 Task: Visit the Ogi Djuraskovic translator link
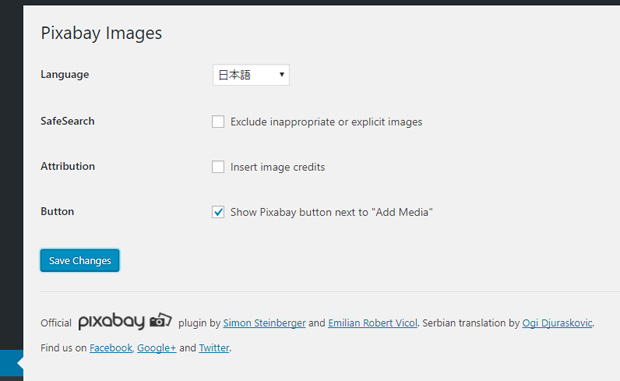click(x=557, y=323)
